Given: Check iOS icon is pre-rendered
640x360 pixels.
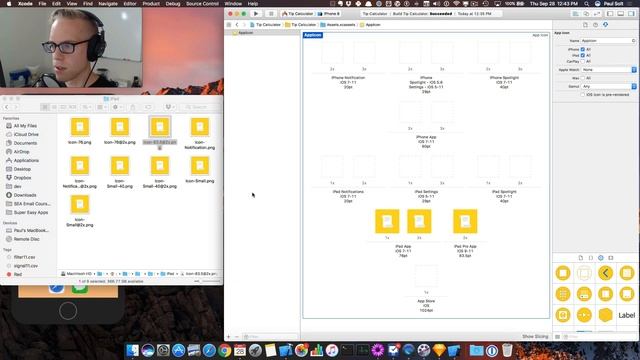Looking at the screenshot, I should point(583,95).
